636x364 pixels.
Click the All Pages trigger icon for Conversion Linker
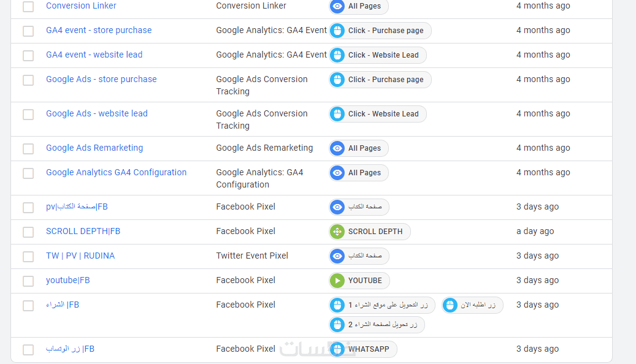click(x=337, y=6)
